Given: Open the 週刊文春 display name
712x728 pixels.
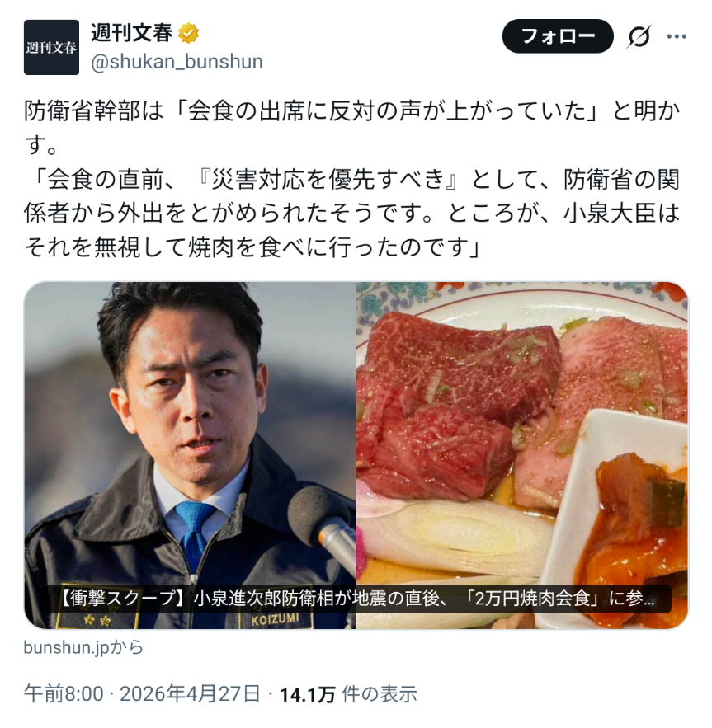Looking at the screenshot, I should [x=131, y=33].
